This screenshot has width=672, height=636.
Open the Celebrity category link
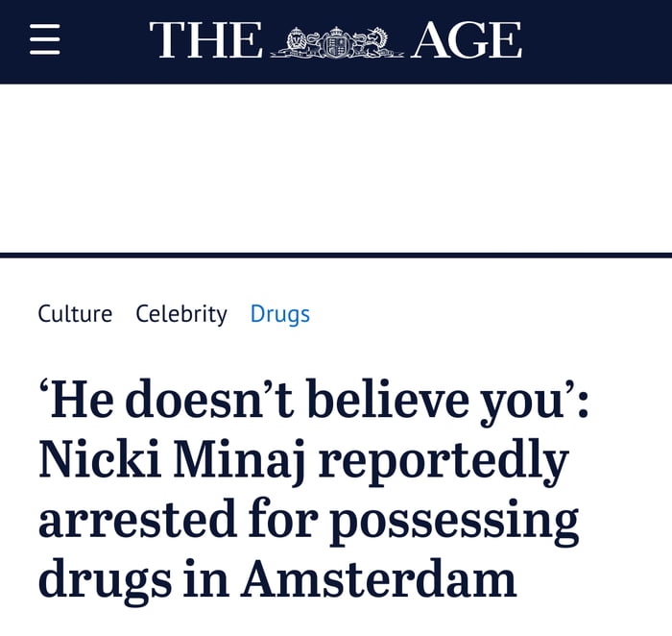(x=181, y=313)
